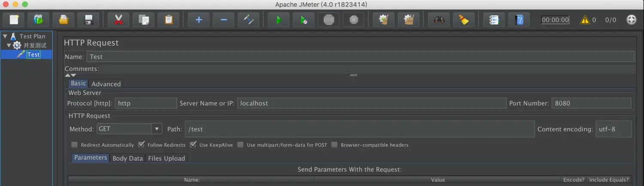
Task: Click the Clear broom gear icon
Action: 383,20
